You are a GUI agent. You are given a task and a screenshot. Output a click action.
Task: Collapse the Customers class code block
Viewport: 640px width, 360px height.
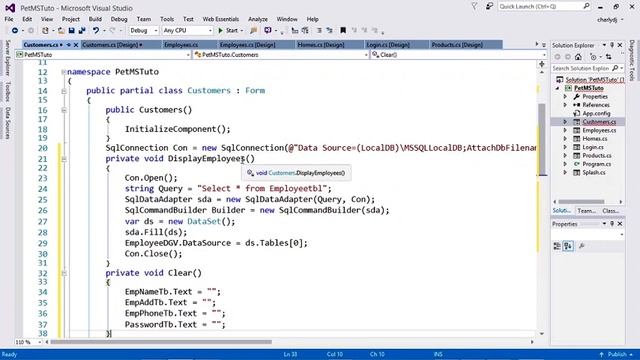point(64,91)
